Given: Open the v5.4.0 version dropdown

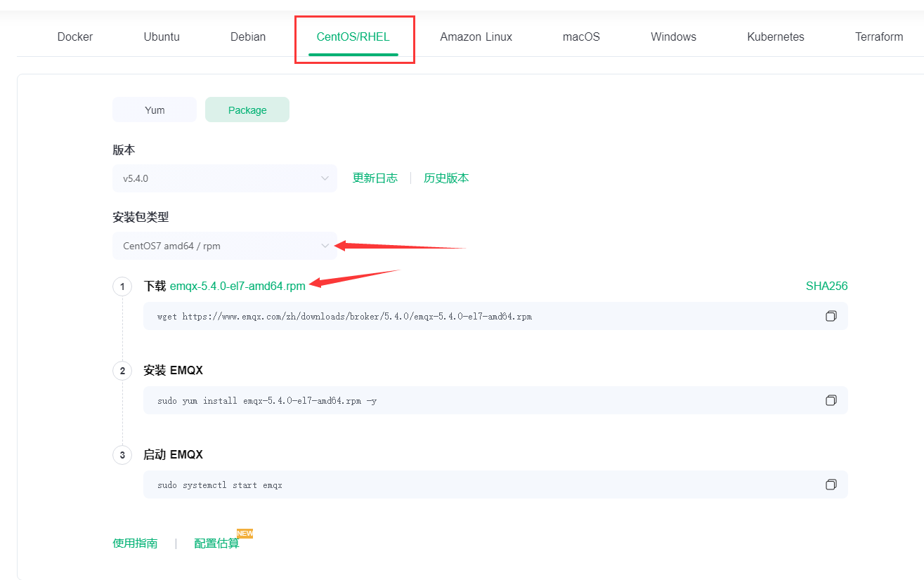Looking at the screenshot, I should click(x=225, y=178).
